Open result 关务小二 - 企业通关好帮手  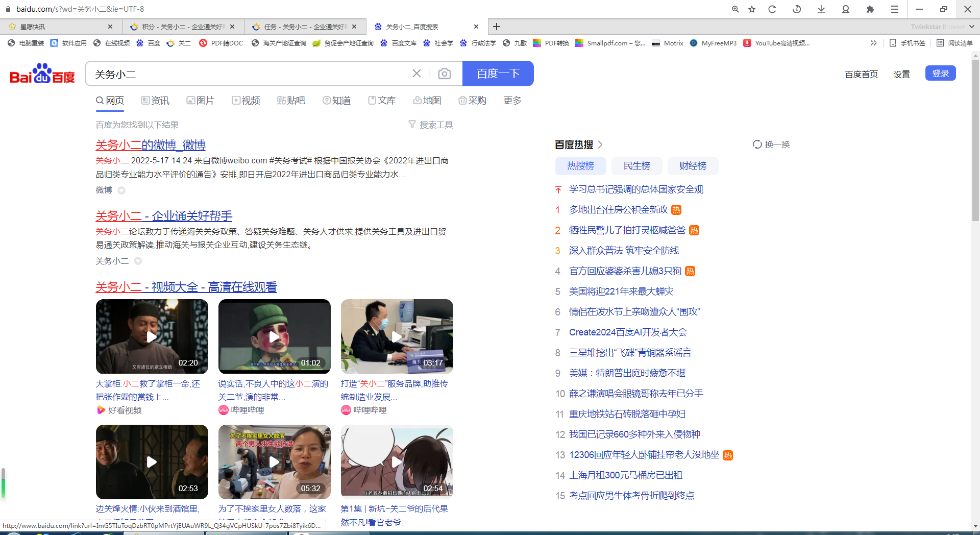click(164, 216)
